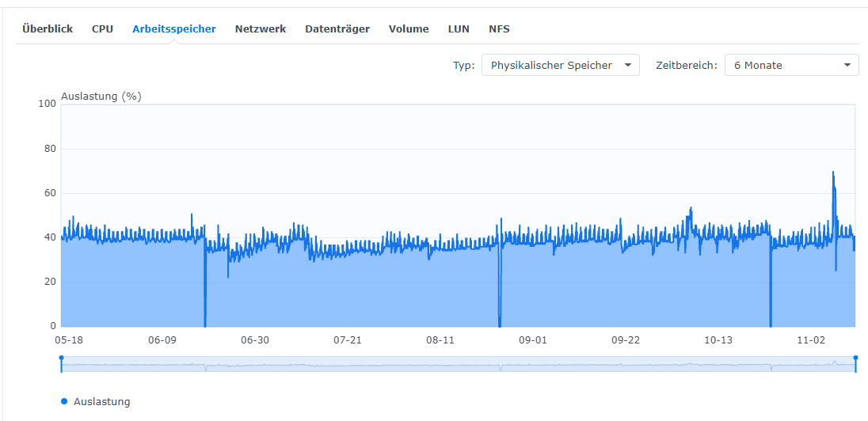Click the mini overview timeline strip
The image size is (868, 421).
[x=459, y=365]
